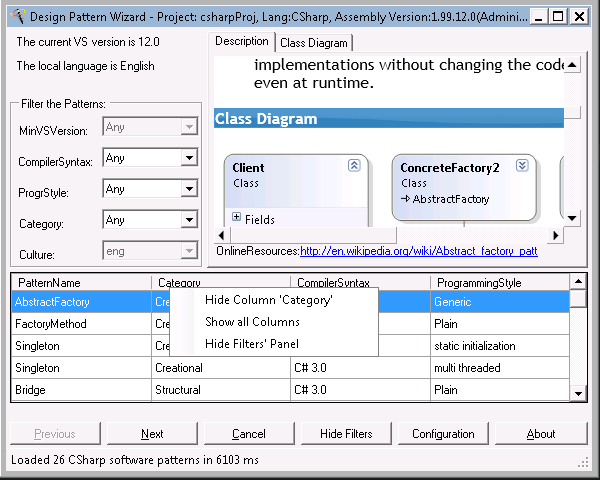This screenshot has height=480, width=600.
Task: Click description pane scroll right arrow
Action: (x=556, y=235)
